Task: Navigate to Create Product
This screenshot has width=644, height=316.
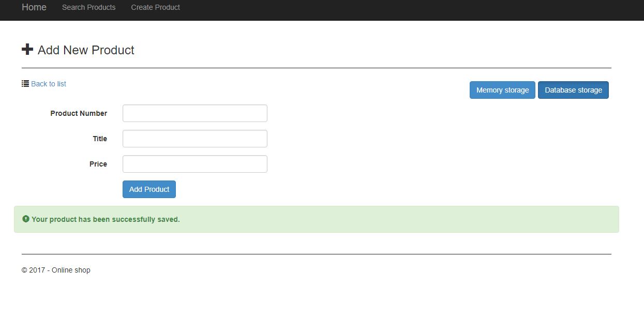Action: 155,7
